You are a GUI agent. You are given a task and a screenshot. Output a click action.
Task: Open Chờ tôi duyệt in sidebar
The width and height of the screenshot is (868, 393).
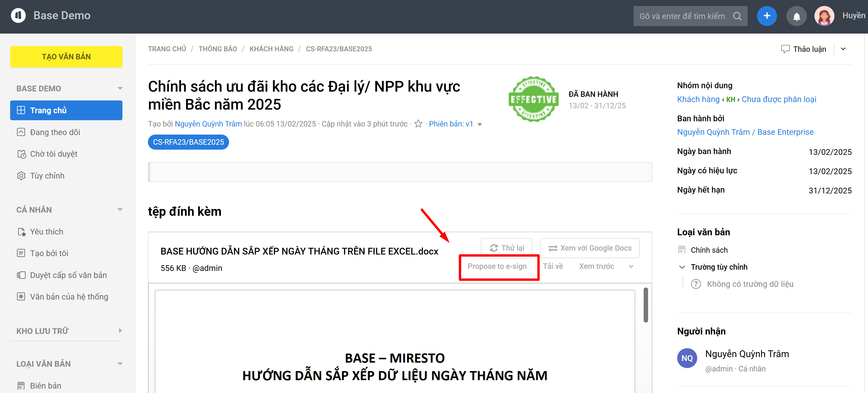(x=54, y=154)
